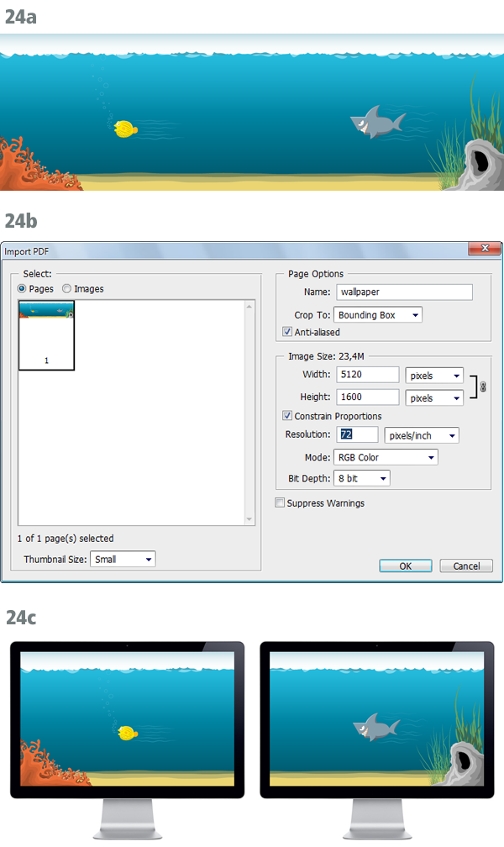This screenshot has width=504, height=847.
Task: Click the Resolution field showing 72
Action: click(x=357, y=434)
